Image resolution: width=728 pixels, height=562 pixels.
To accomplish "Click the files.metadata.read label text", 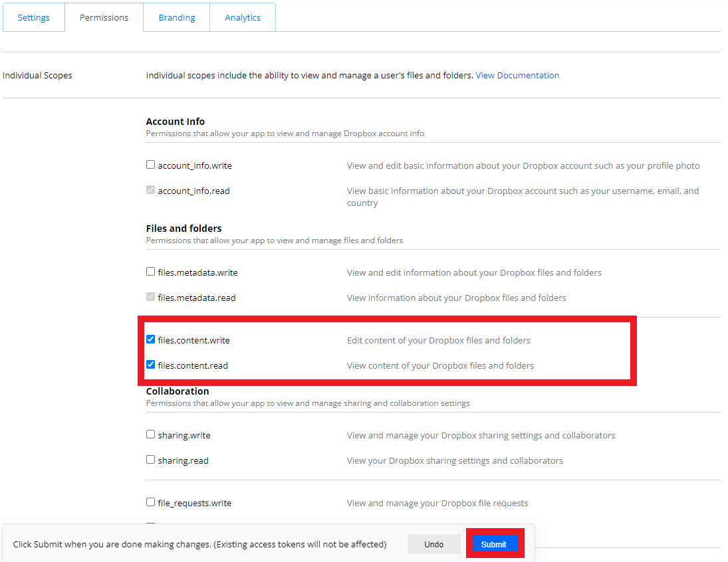I will (196, 298).
